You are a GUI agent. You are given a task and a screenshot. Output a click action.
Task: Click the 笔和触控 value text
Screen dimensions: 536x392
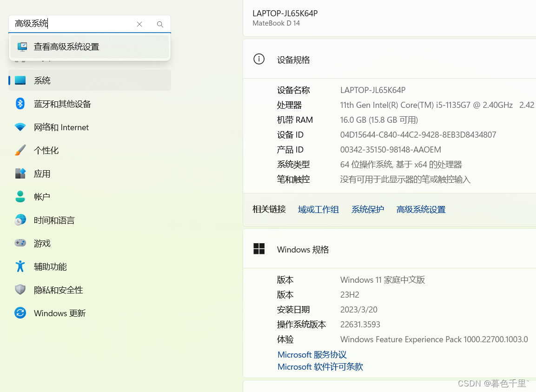pos(405,179)
